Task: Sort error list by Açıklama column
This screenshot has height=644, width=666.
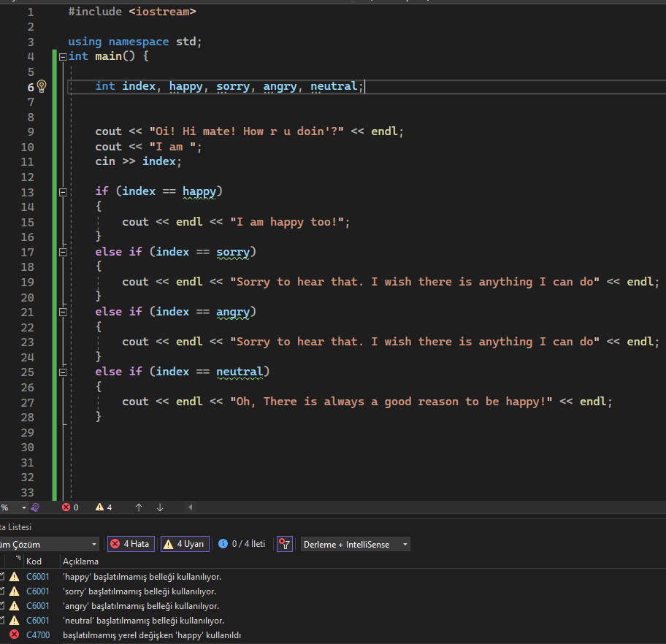Action: click(80, 561)
